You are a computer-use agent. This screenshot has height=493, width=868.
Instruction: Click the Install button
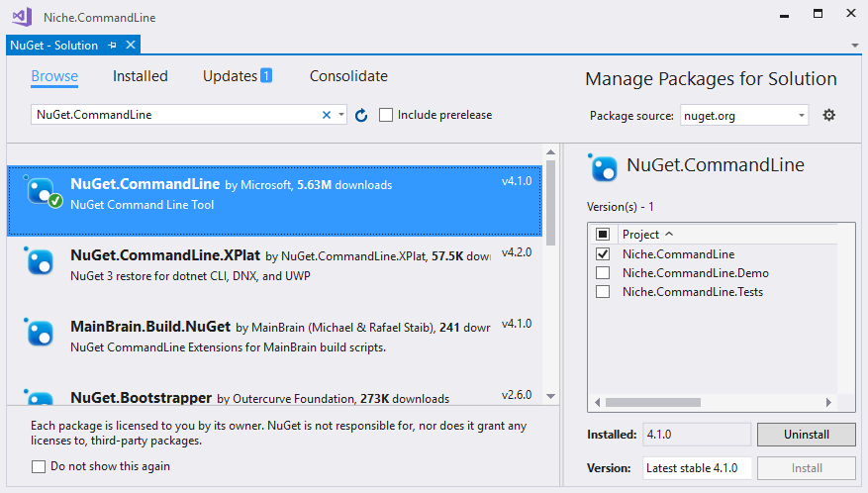(806, 468)
